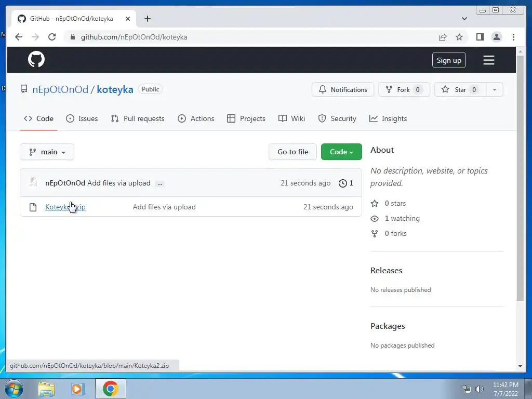
Task: View site info via the padlock icon
Action: click(72, 37)
